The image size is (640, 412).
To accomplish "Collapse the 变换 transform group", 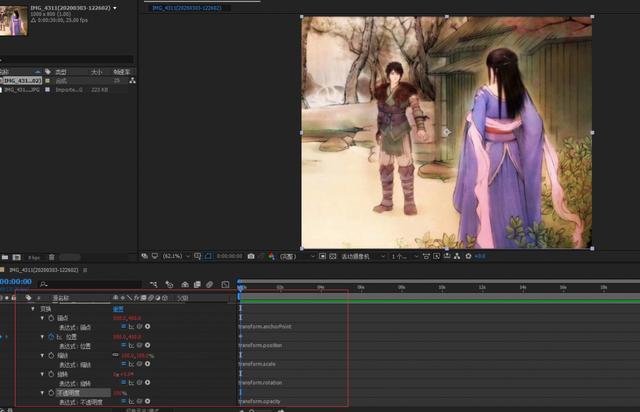I will click(x=32, y=308).
